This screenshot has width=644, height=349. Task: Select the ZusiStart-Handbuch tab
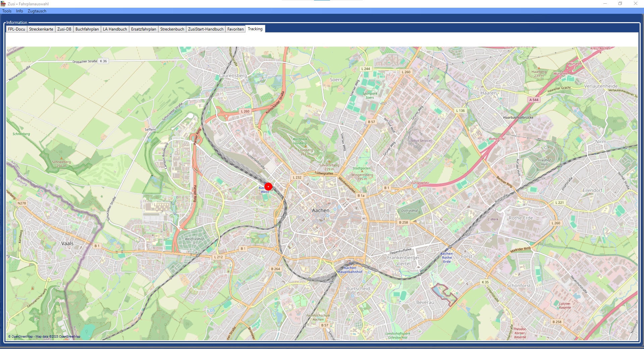(x=206, y=29)
